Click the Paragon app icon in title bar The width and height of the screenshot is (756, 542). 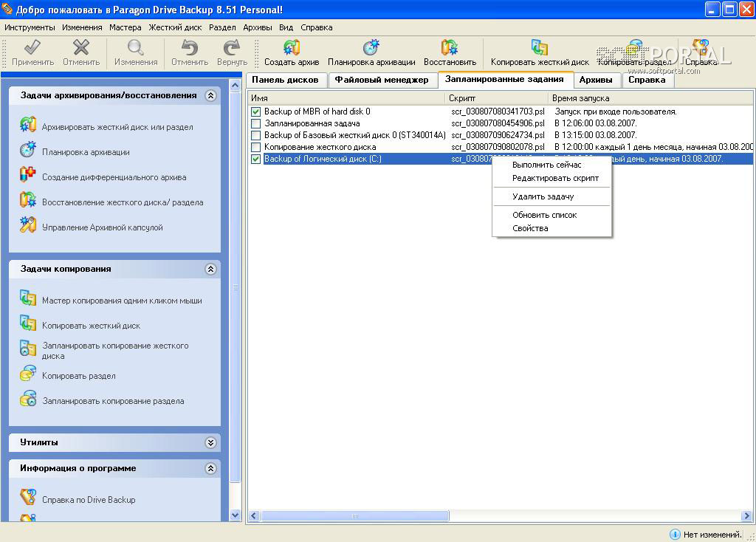tap(7, 9)
